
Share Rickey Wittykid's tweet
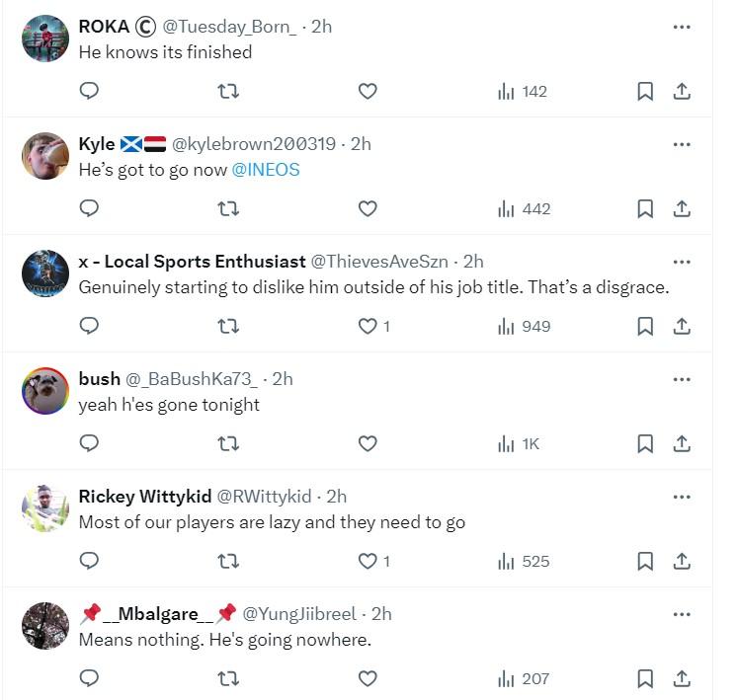point(681,561)
